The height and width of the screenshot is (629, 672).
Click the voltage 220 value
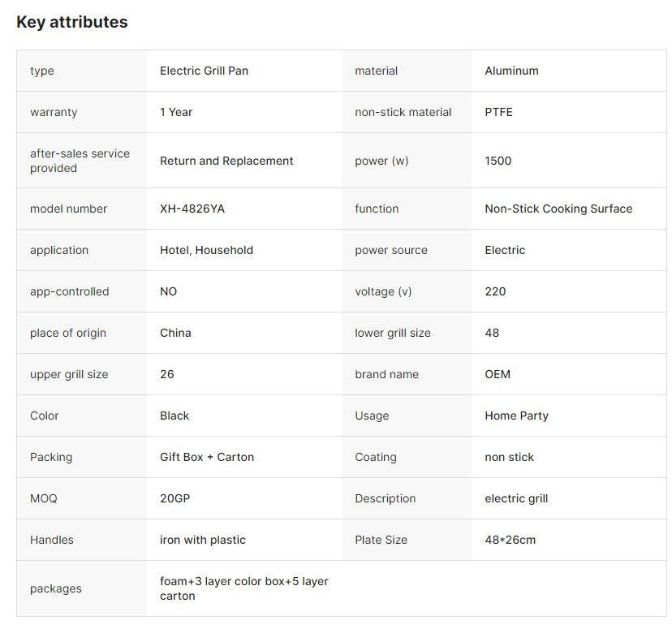click(495, 291)
